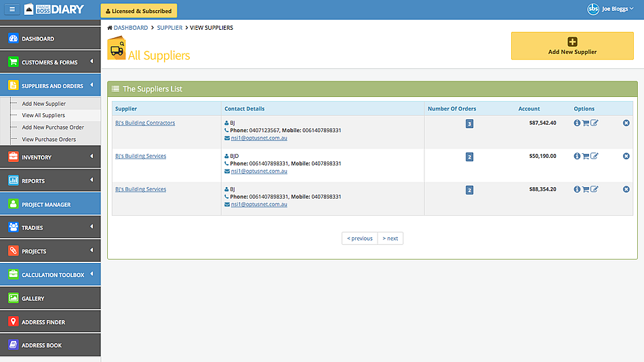
Task: Click the hamburger menu icon in header
Action: [12, 9]
